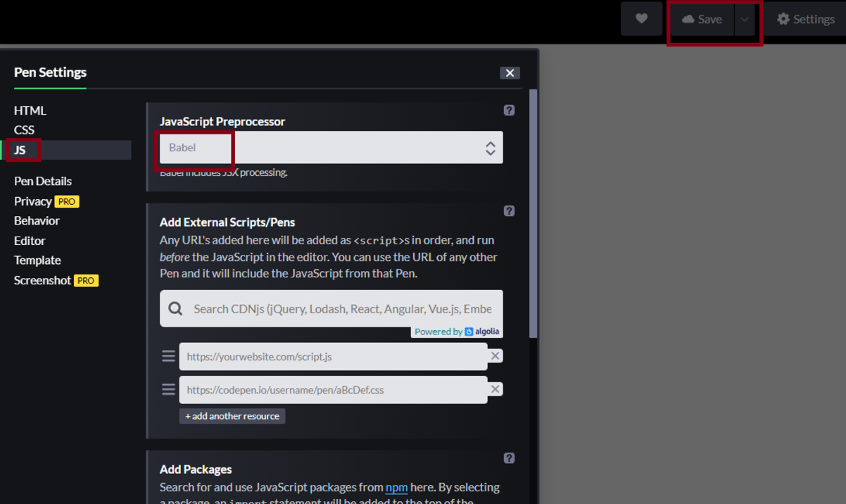The image size is (846, 504).
Task: Click the first resource reorder handle
Action: [x=168, y=356]
